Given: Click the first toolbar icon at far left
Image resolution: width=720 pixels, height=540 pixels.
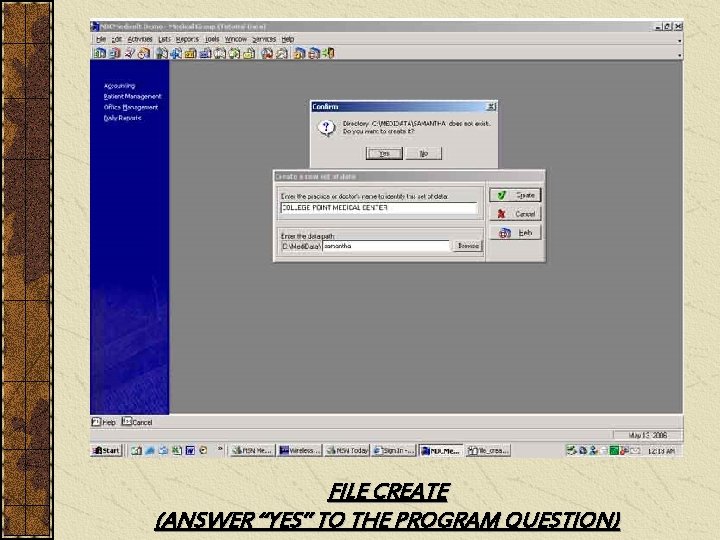Looking at the screenshot, I should tap(99, 53).
